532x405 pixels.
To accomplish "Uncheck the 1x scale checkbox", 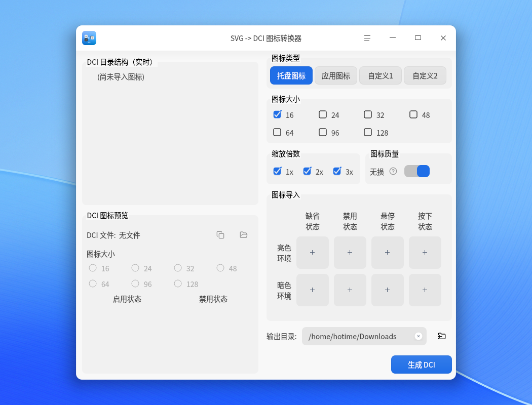I will click(x=277, y=171).
